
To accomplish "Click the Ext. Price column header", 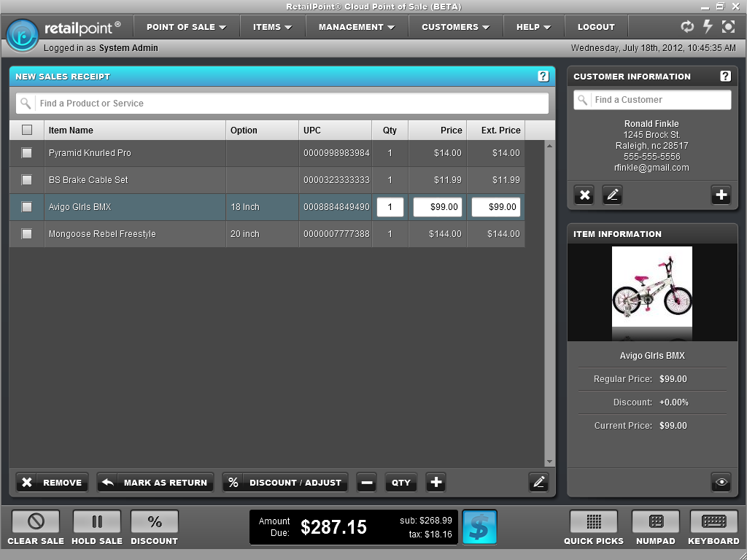I will (x=495, y=130).
